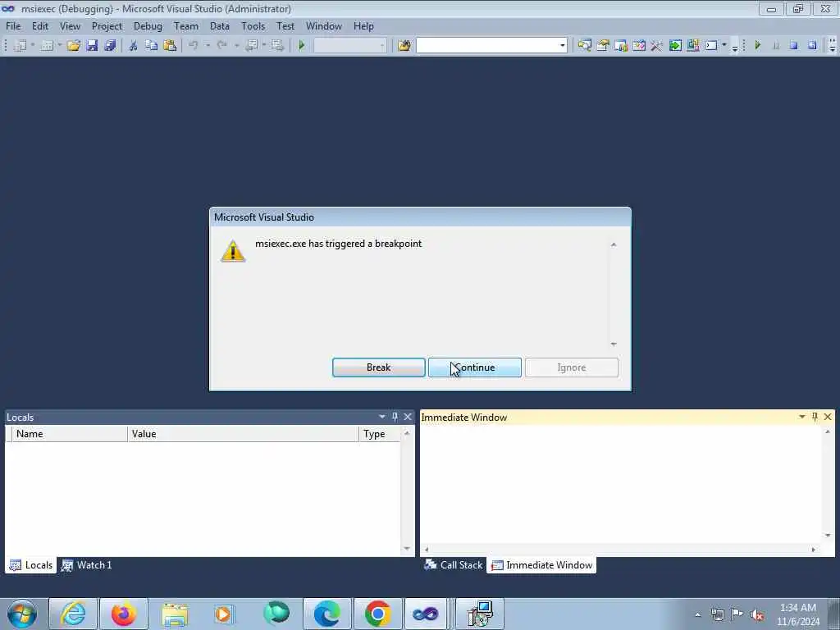The height and width of the screenshot is (630, 840).
Task: Open the Debug menu
Action: pos(148,25)
